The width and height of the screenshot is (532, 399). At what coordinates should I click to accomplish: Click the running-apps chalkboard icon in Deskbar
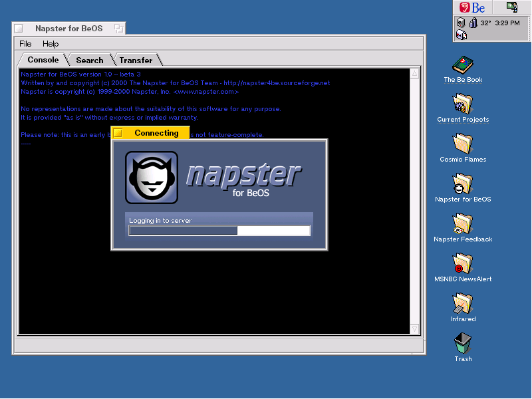tap(512, 7)
